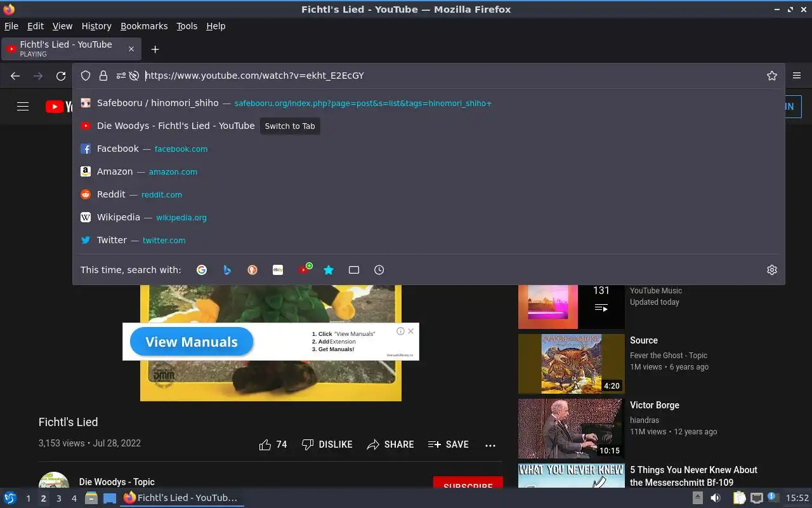Image resolution: width=812 pixels, height=508 pixels.
Task: Click Switch to Tab for Die Woodys
Action: 290,126
